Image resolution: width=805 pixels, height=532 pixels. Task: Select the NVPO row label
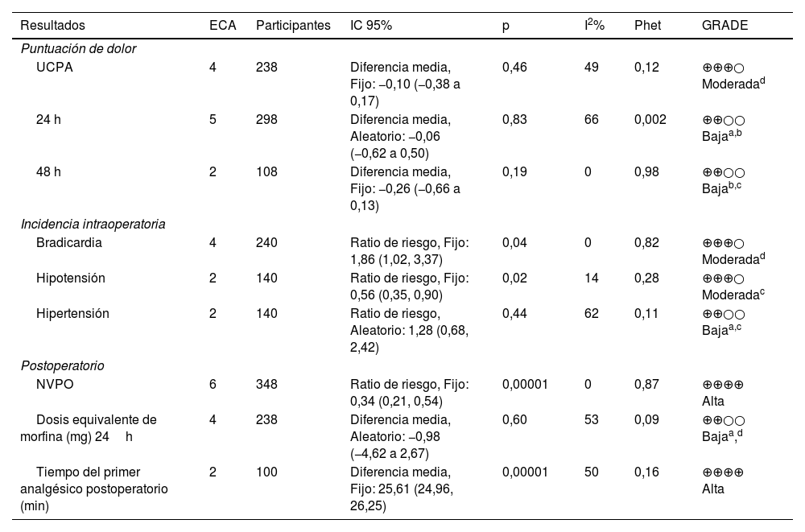(x=55, y=385)
